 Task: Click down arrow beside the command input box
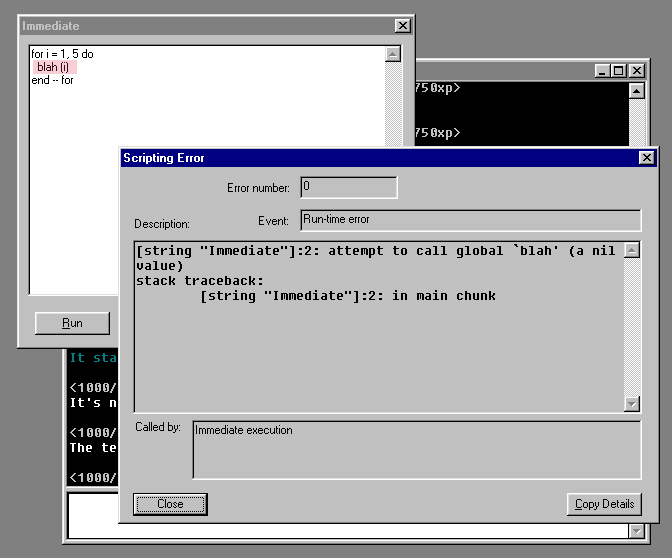coord(636,531)
